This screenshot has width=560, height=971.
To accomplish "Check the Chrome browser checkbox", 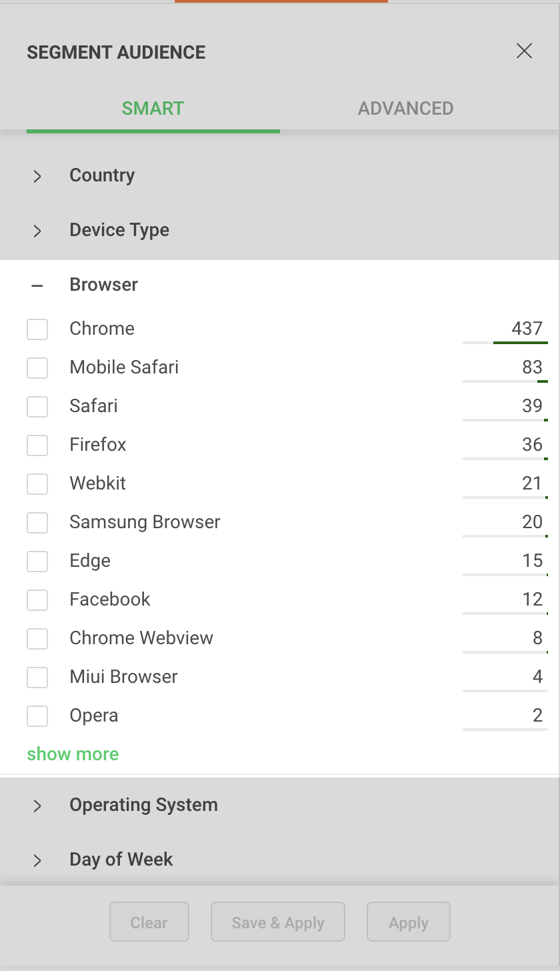I will [x=37, y=329].
